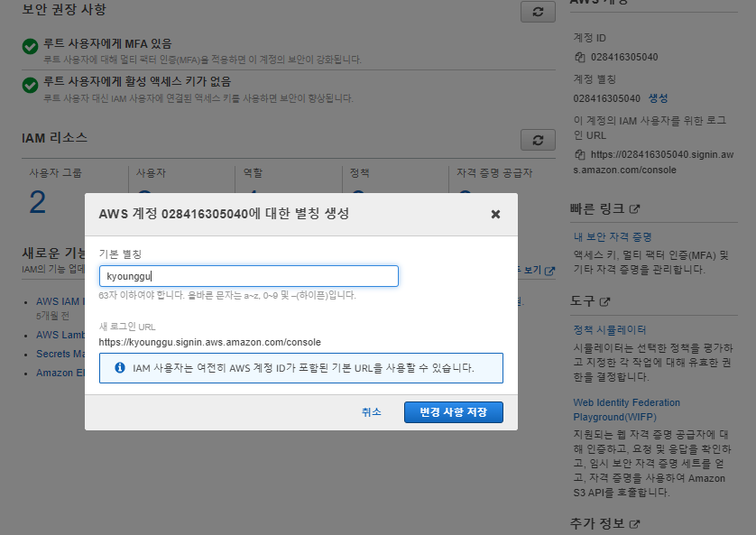The height and width of the screenshot is (535, 756).
Task: Open the 내 보안 자격 증명 link
Action: [x=613, y=236]
